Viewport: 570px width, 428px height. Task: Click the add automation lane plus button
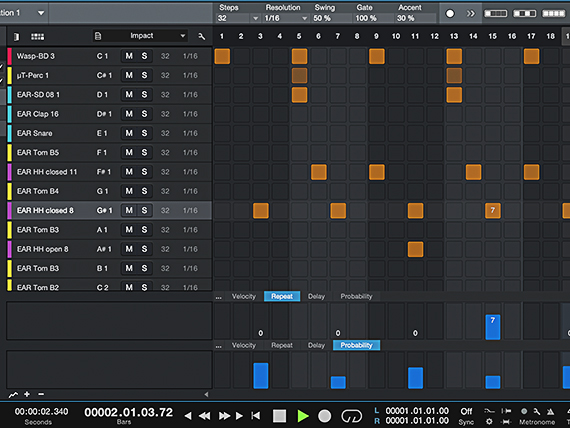coord(27,394)
